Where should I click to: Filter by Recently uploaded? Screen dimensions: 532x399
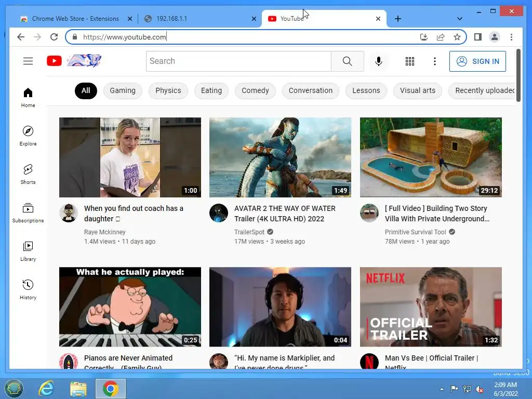[x=482, y=90]
